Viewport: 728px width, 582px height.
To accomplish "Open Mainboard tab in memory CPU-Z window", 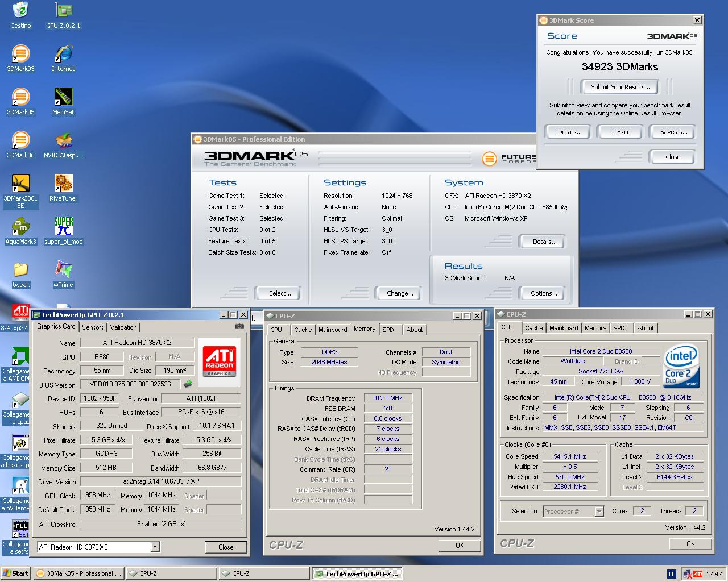I will [333, 330].
